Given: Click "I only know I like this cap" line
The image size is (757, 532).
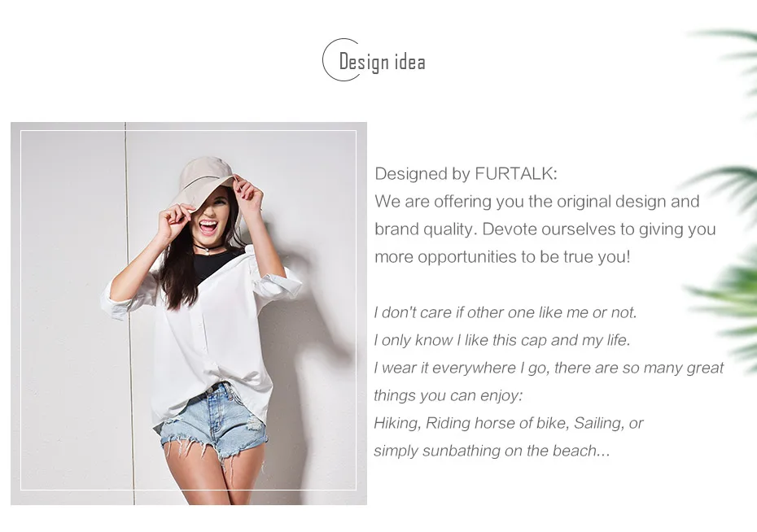Looking at the screenshot, I should point(502,340).
